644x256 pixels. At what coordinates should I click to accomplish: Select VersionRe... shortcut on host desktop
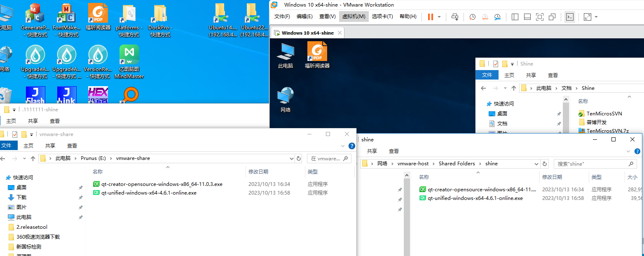click(x=98, y=62)
